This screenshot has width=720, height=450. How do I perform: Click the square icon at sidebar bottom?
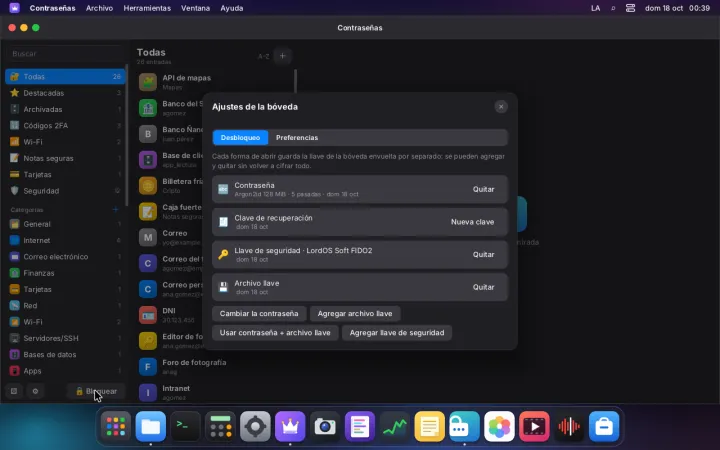14,391
